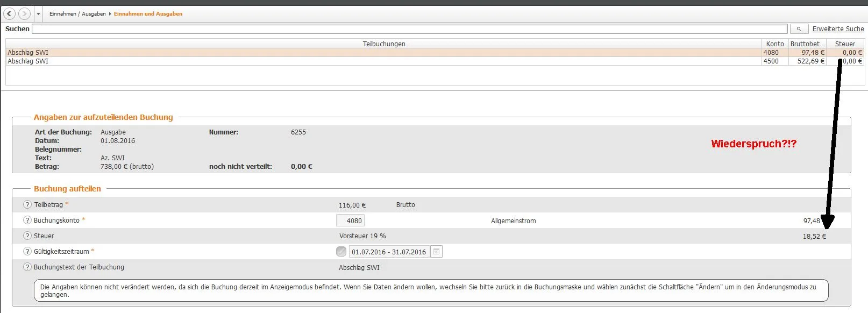Image resolution: width=868 pixels, height=313 pixels.
Task: Click the forward navigation arrow
Action: coord(24,14)
